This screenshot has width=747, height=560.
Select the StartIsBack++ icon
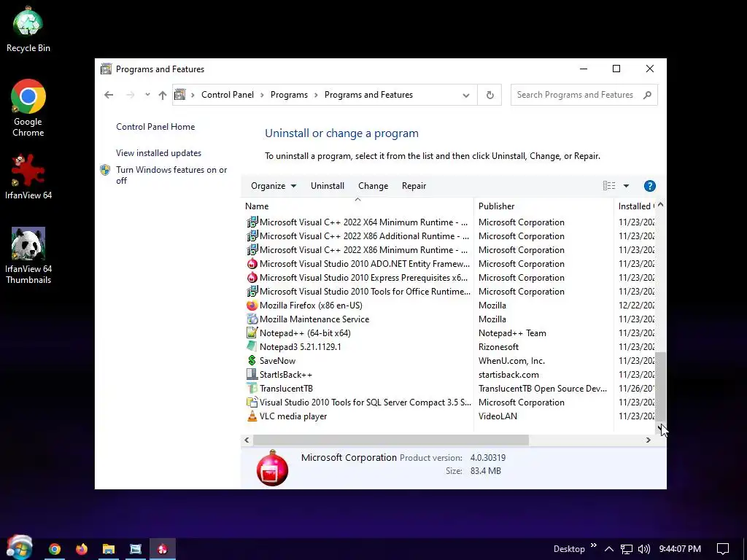click(x=252, y=374)
